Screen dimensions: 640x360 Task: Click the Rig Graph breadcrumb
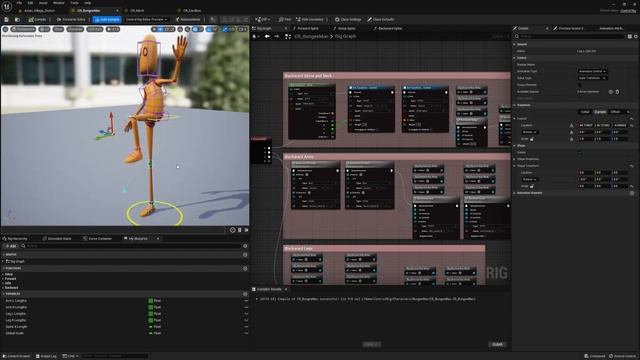coord(345,36)
